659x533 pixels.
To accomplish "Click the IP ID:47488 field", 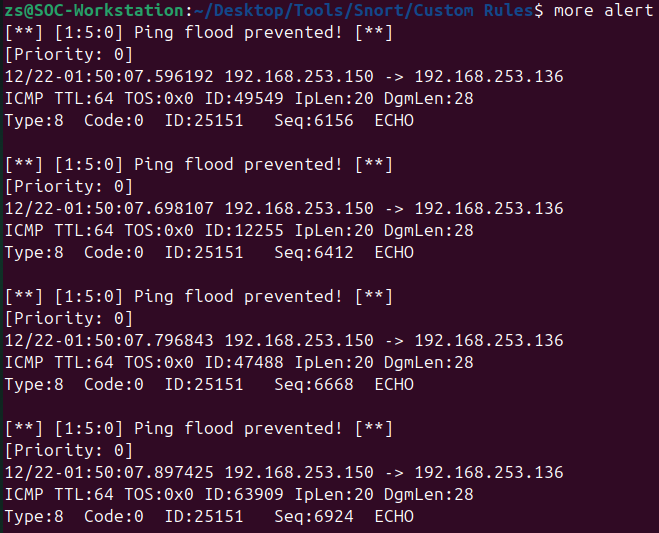I will click(244, 363).
